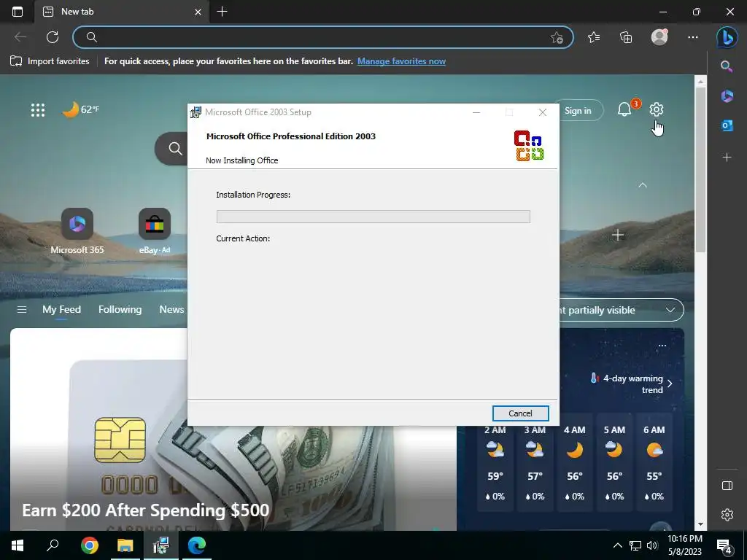747x560 pixels.
Task: Open Collections in Edge toolbar
Action: click(626, 37)
